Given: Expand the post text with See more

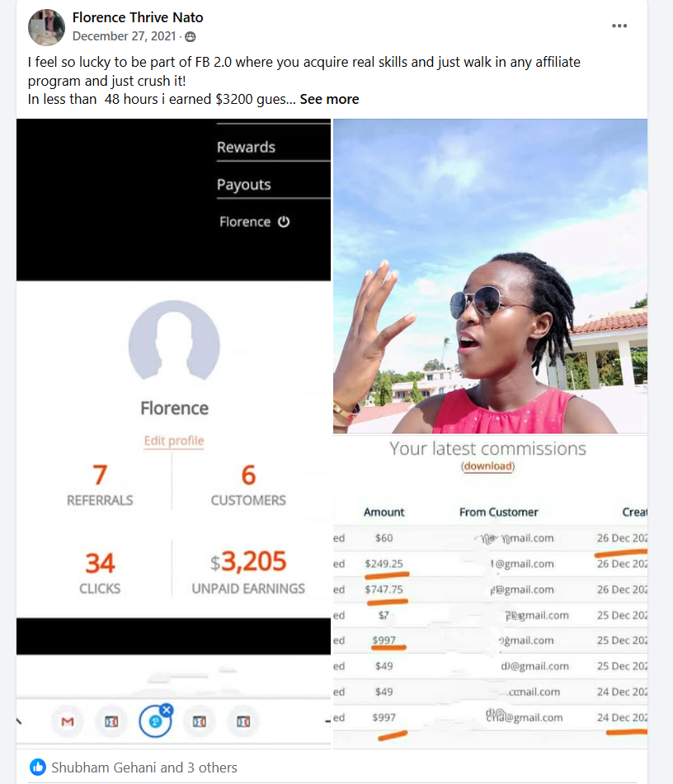Looking at the screenshot, I should 329,100.
